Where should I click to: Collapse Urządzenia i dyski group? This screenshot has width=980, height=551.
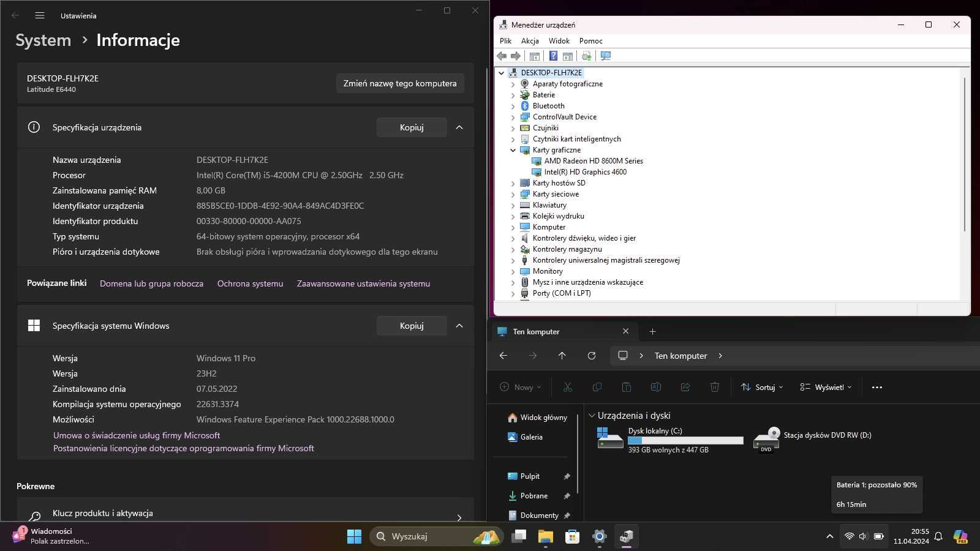coord(592,415)
